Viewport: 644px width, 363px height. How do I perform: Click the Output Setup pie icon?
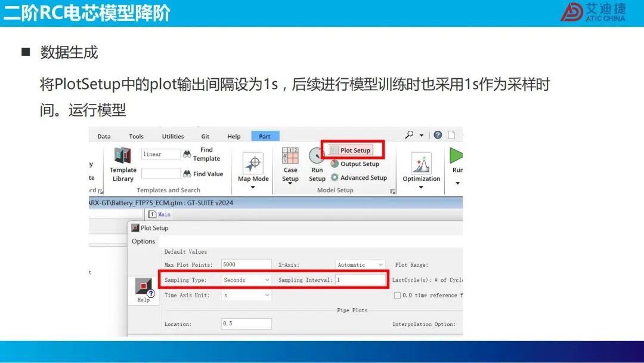point(335,164)
